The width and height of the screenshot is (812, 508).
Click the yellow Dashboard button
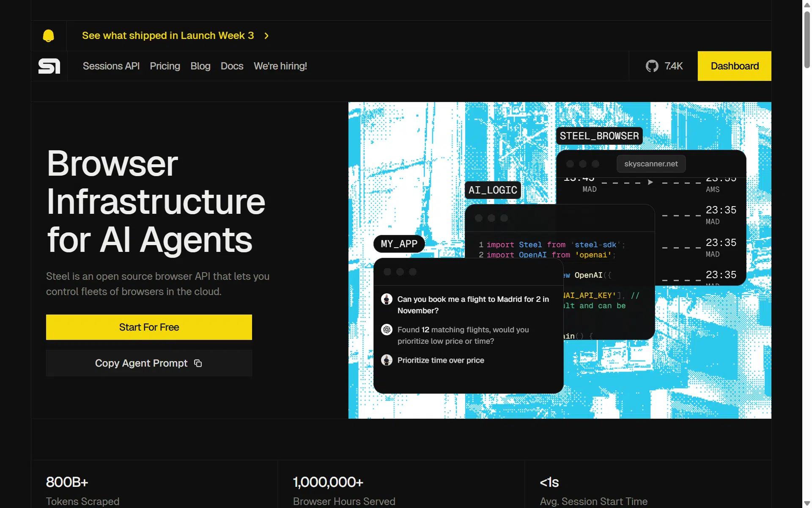[x=735, y=66]
